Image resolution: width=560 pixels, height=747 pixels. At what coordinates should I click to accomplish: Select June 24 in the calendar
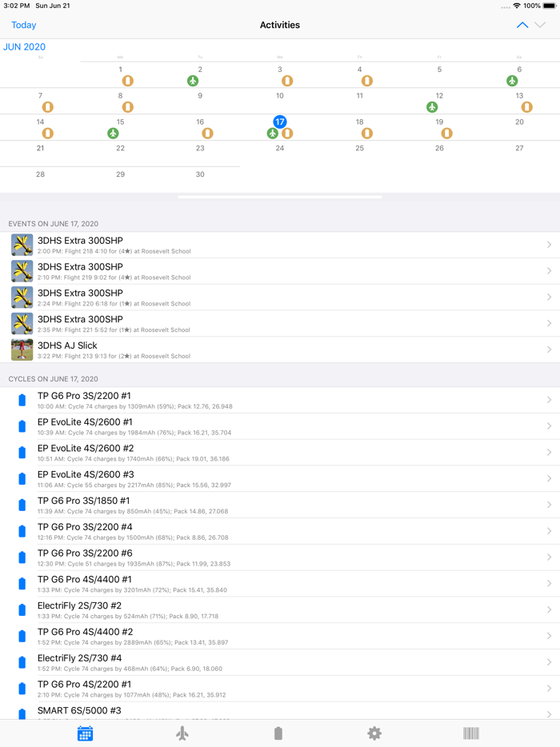pyautogui.click(x=280, y=148)
